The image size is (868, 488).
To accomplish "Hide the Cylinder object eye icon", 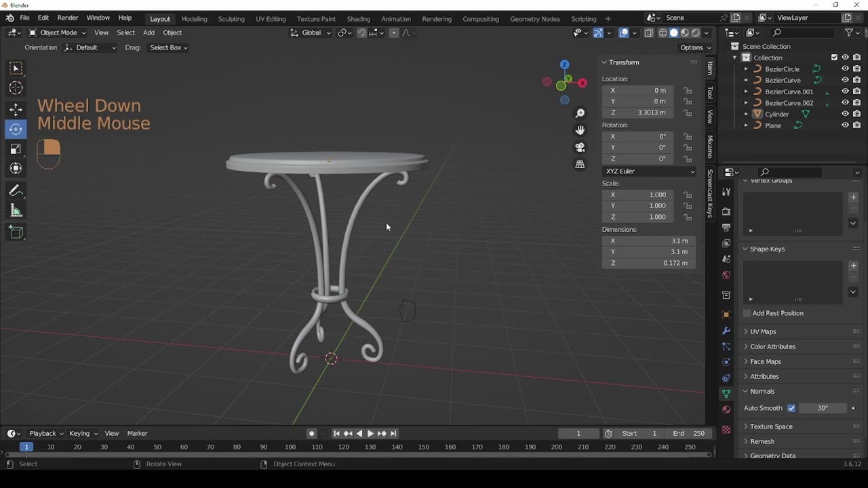I will pos(845,114).
